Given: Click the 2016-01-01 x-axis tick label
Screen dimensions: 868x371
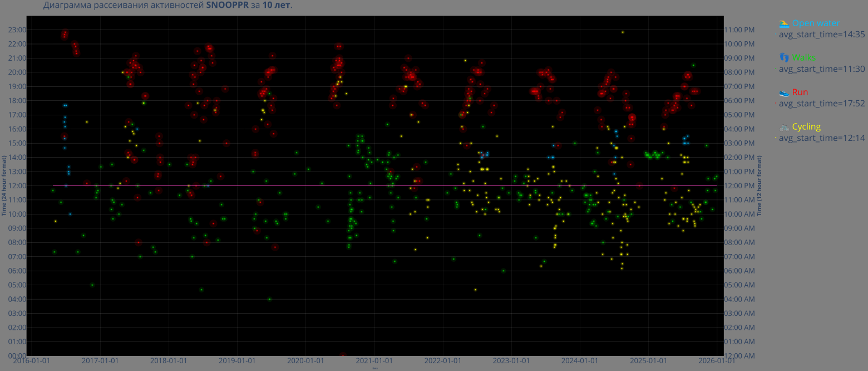Looking at the screenshot, I should pos(31,361).
